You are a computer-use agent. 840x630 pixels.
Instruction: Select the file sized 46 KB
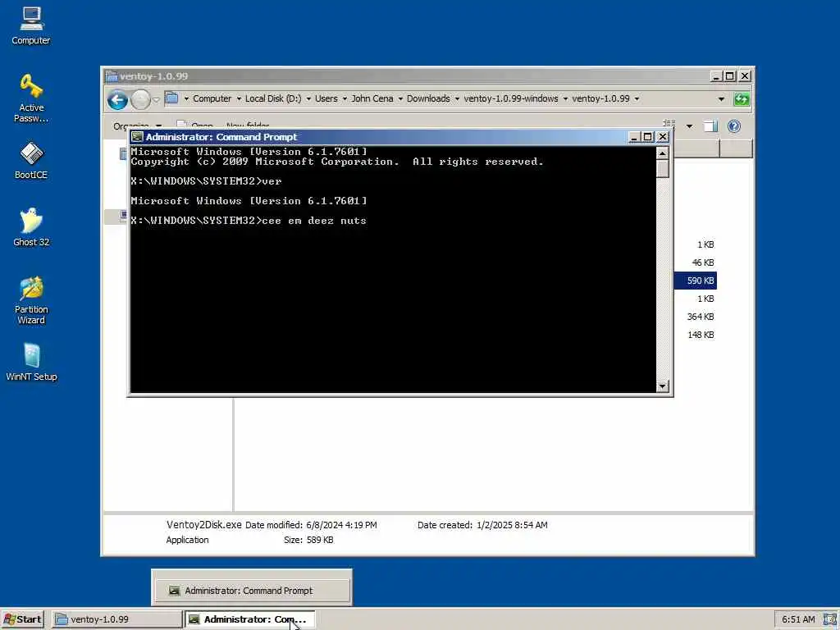tap(703, 262)
